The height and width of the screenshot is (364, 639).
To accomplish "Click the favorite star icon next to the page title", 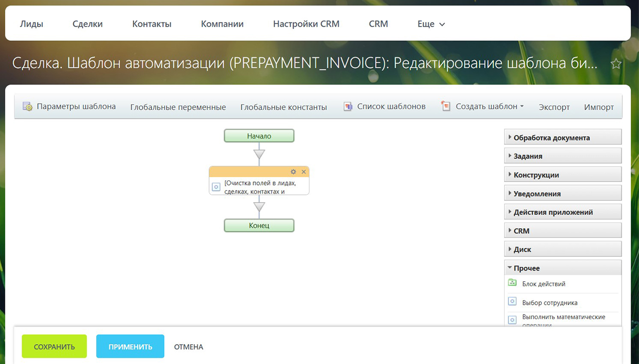I will coord(617,64).
